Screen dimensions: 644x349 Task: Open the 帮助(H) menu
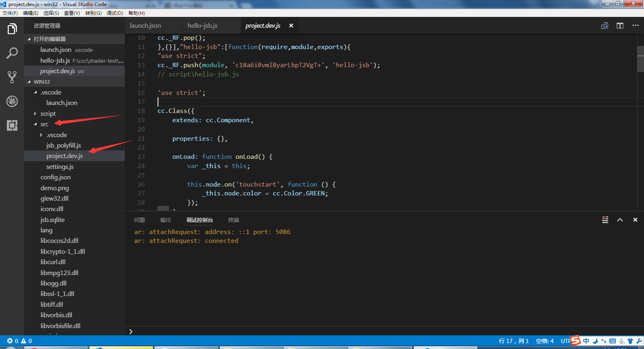tap(136, 13)
